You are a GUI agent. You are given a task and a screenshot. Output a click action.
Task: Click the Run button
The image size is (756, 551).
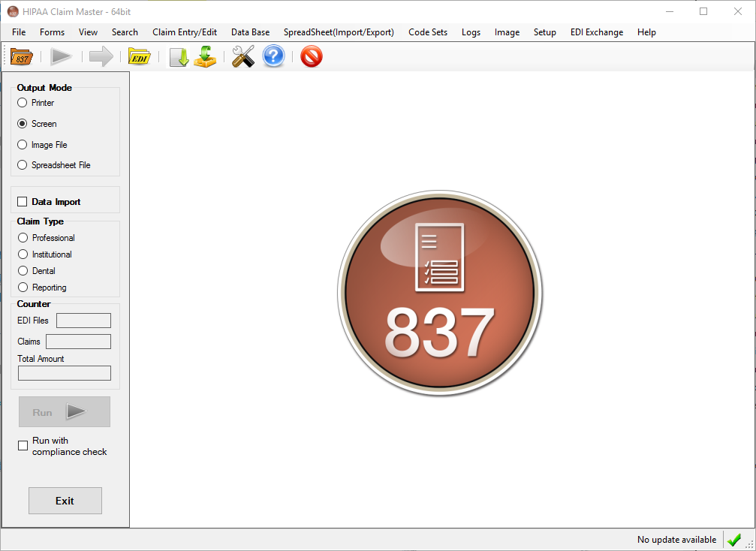pyautogui.click(x=65, y=411)
